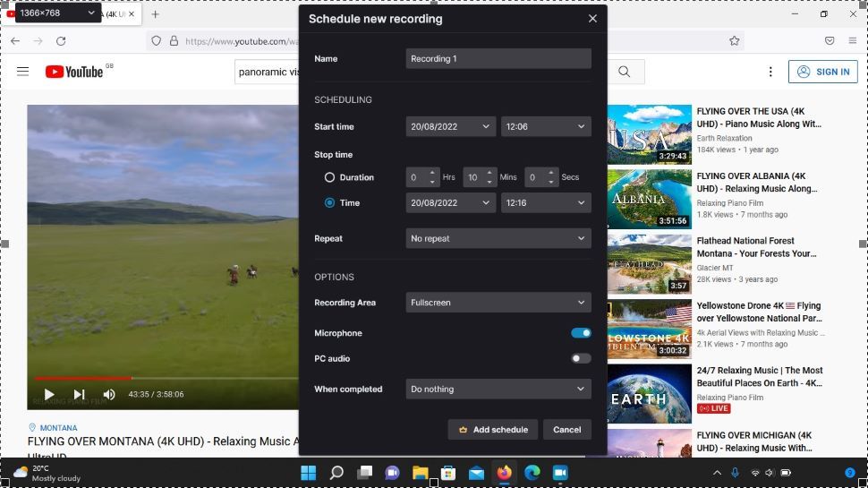Screen dimensions: 868x488
Task: Open Task View on the taskbar
Action: (x=364, y=473)
